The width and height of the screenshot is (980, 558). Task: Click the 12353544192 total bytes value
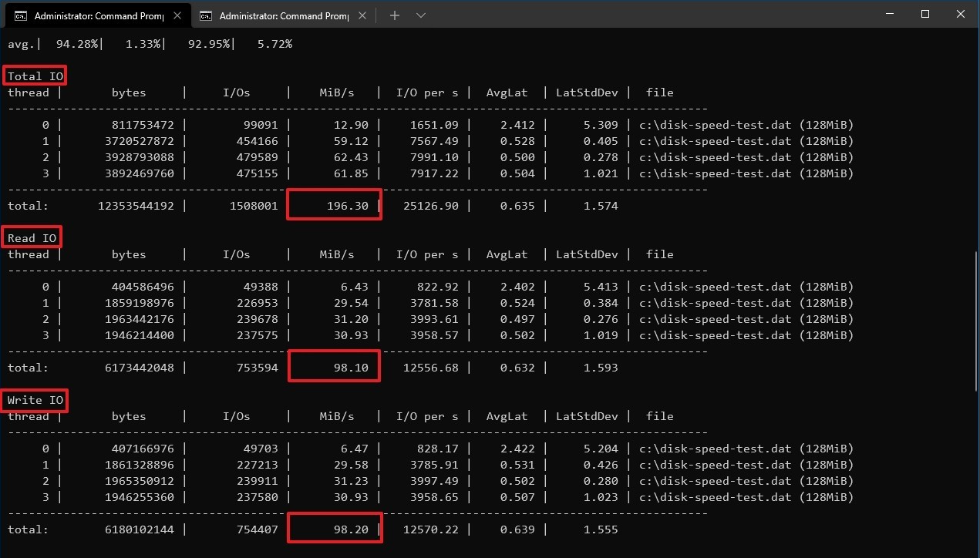click(136, 206)
